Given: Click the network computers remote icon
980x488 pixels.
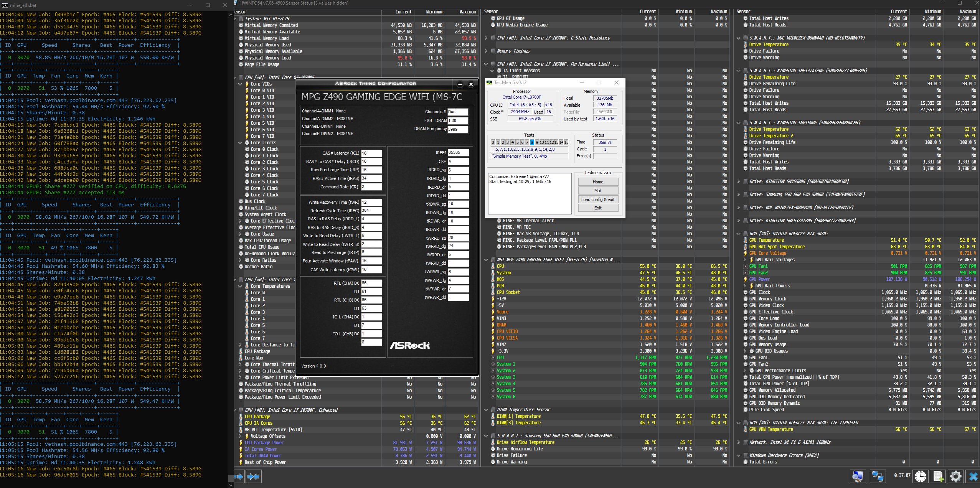Looking at the screenshot, I should pos(878,476).
